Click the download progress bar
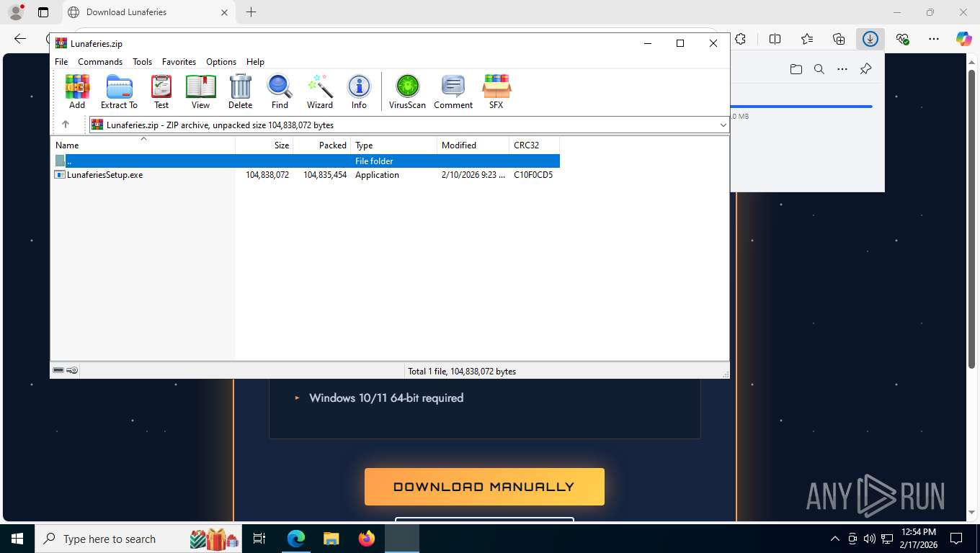The image size is (980, 553). [802, 107]
